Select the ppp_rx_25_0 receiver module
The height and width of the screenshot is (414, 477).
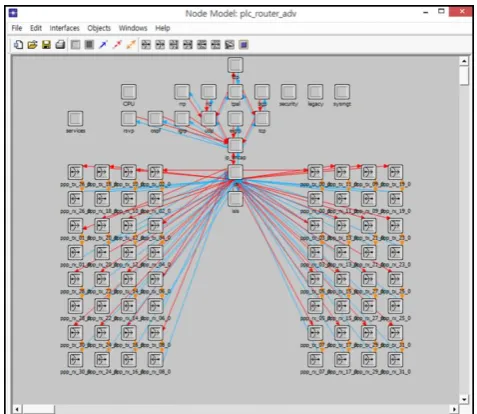395,306
